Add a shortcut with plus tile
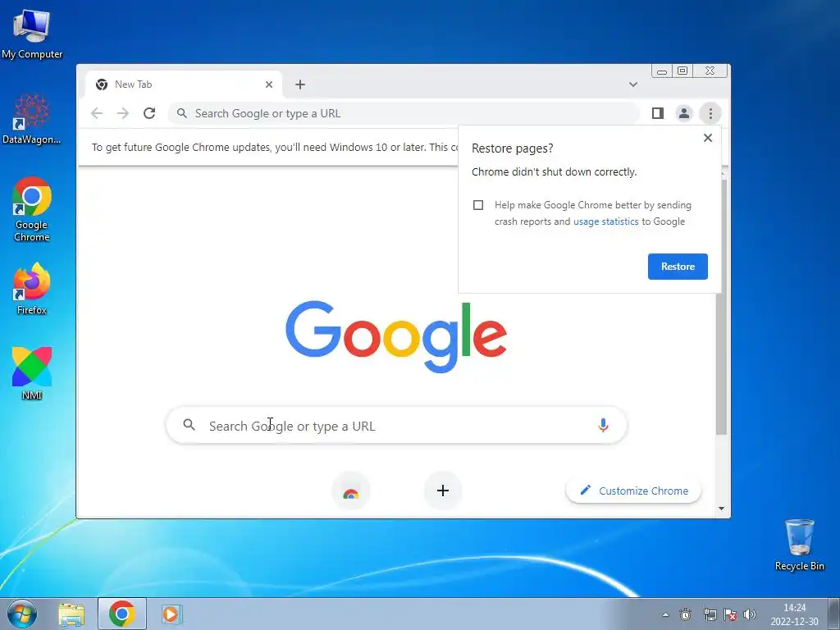Screen dimensions: 840x630 tap(442, 491)
